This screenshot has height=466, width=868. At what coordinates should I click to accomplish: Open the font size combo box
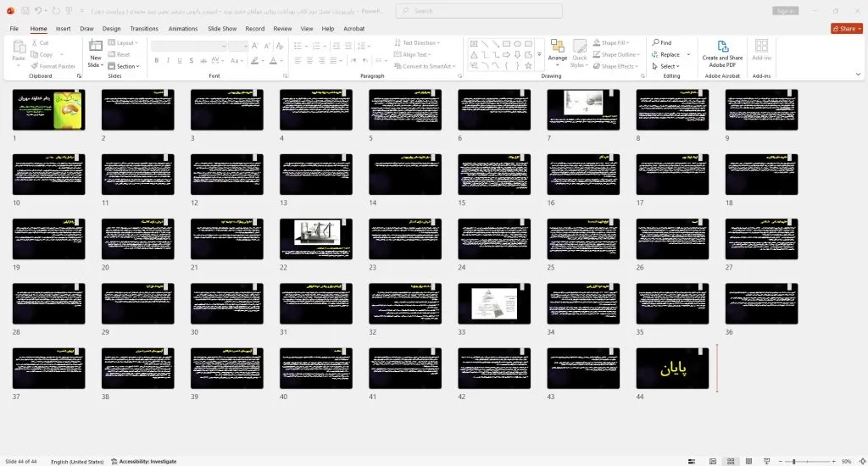pos(238,46)
